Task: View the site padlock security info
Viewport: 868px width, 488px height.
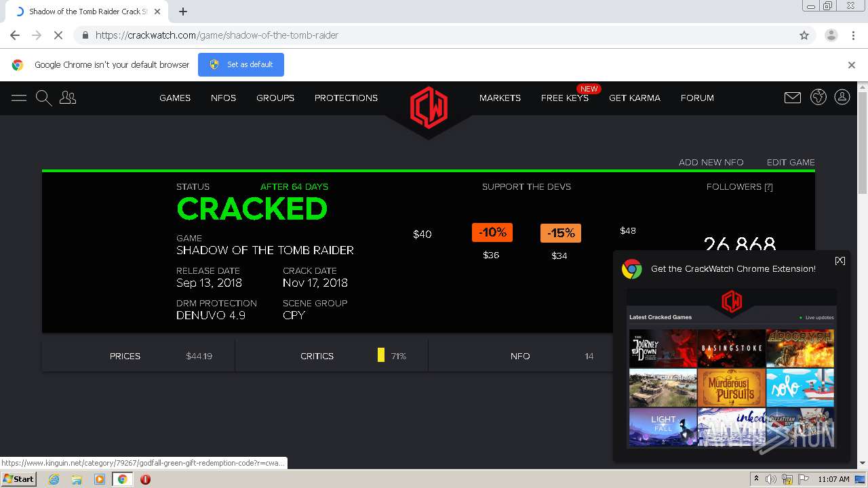Action: pyautogui.click(x=85, y=35)
